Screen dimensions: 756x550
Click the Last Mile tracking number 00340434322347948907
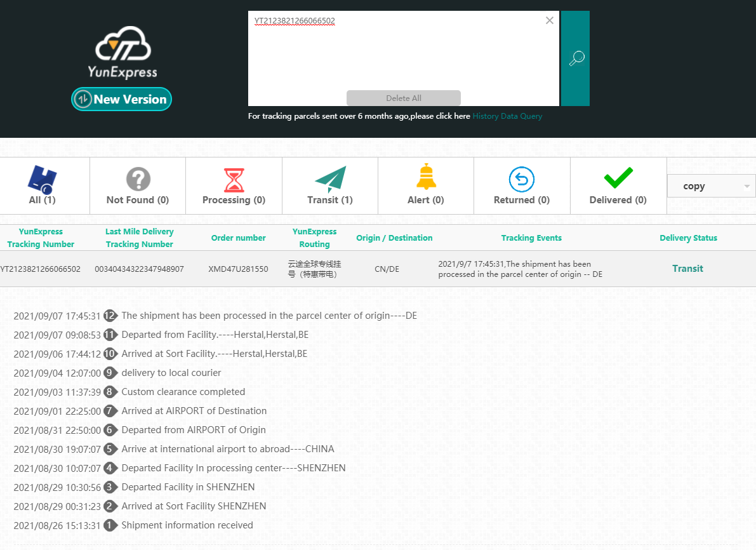tap(139, 269)
